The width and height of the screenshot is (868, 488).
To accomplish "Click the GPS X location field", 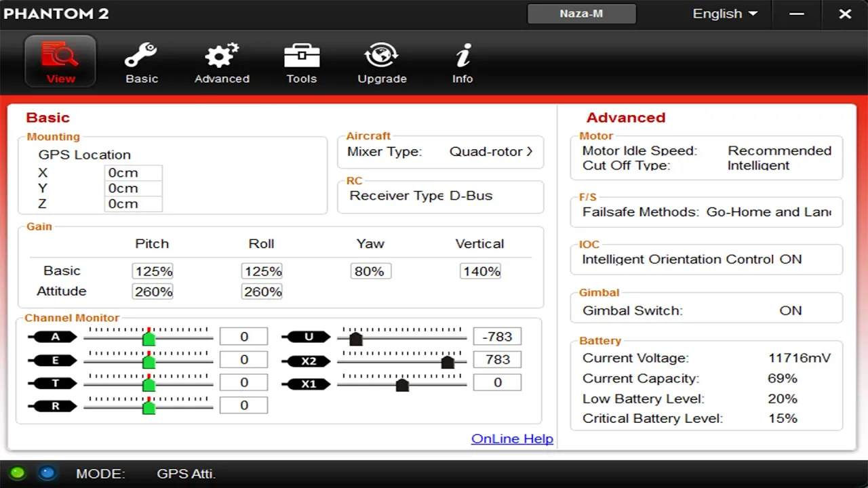I will [133, 173].
